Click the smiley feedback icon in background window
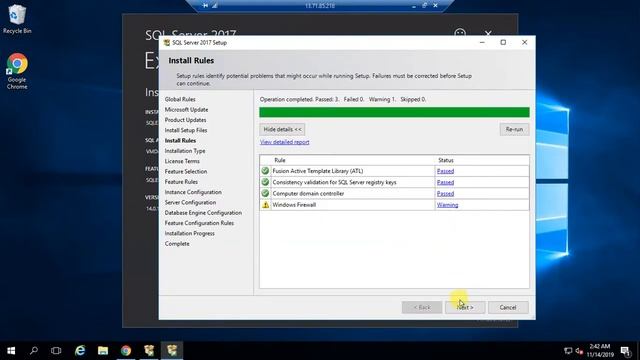 tap(460, 33)
